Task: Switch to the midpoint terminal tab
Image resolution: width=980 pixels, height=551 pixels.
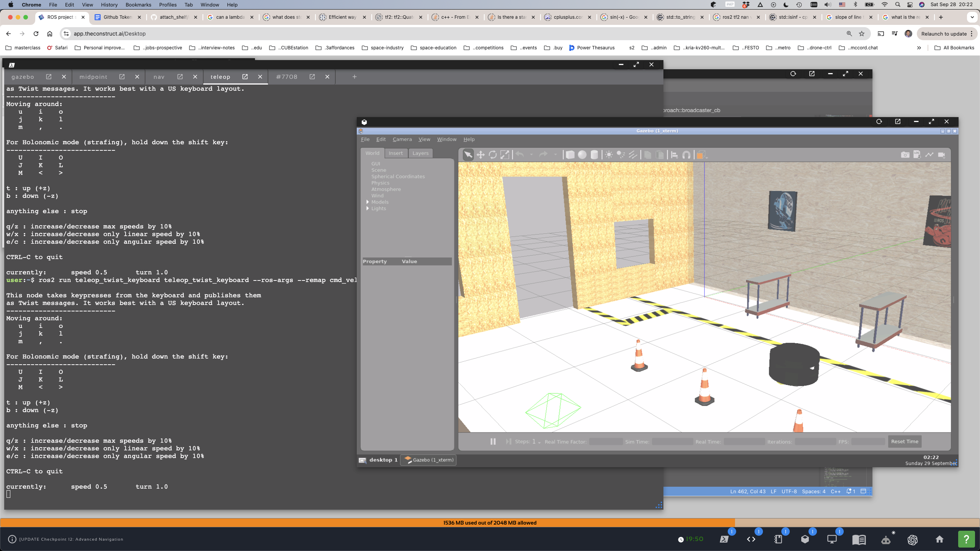Action: tap(93, 77)
